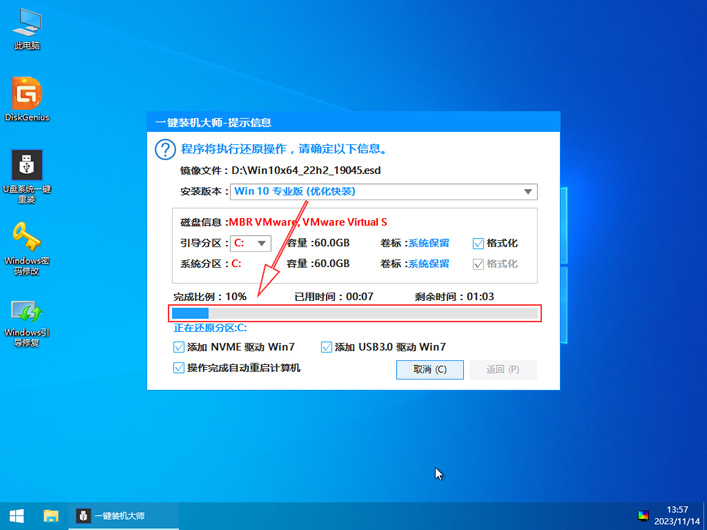Click the 正在还原分区:C: status text
This screenshot has width=707, height=530.
click(x=210, y=328)
